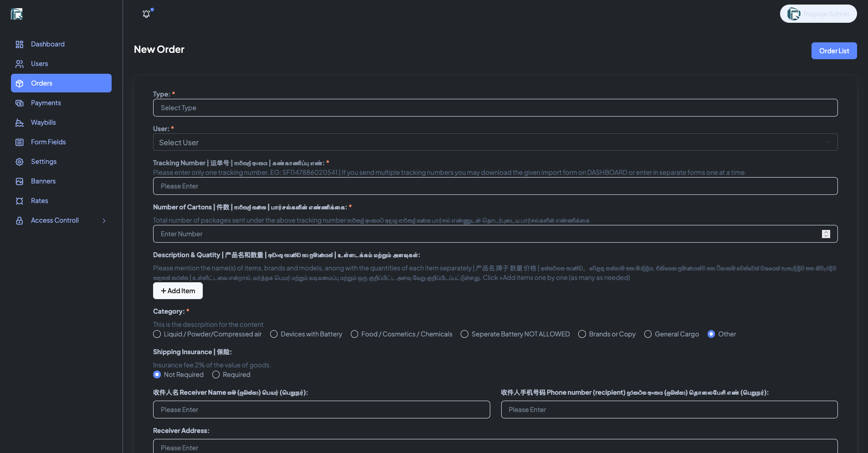Click the Receiver Name input field
Viewport: 868px width, 453px height.
coord(321,409)
